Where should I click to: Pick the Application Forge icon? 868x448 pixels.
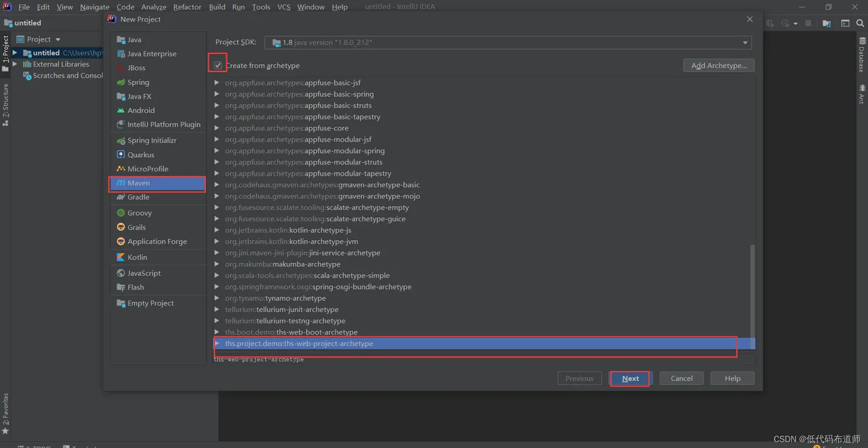point(121,241)
